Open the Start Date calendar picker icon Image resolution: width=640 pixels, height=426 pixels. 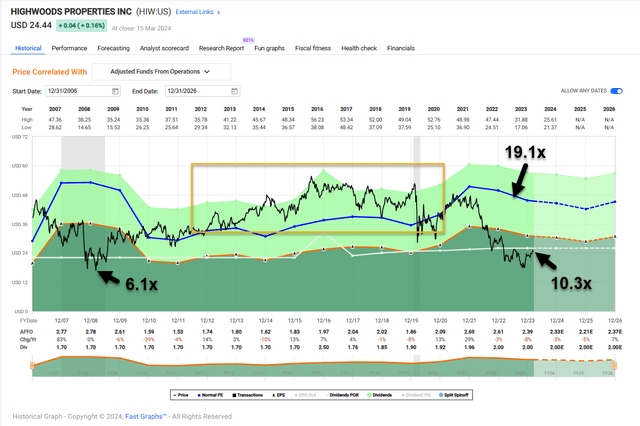point(115,91)
